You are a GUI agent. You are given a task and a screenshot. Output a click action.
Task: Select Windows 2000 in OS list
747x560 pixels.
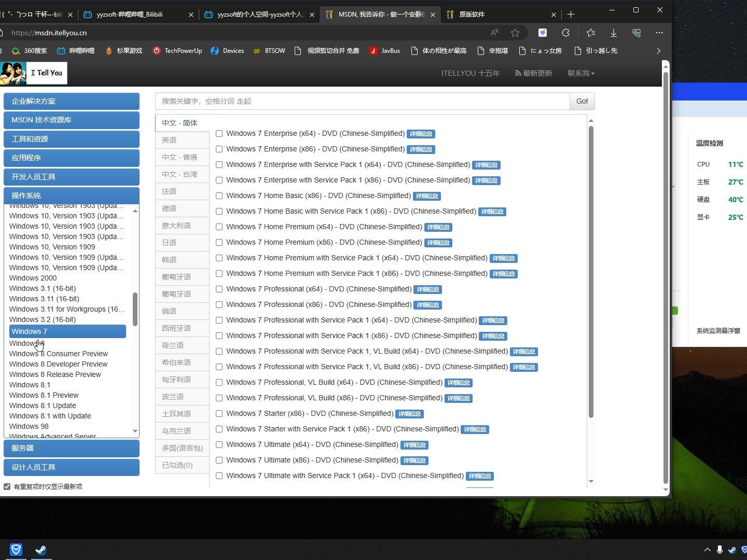(33, 278)
